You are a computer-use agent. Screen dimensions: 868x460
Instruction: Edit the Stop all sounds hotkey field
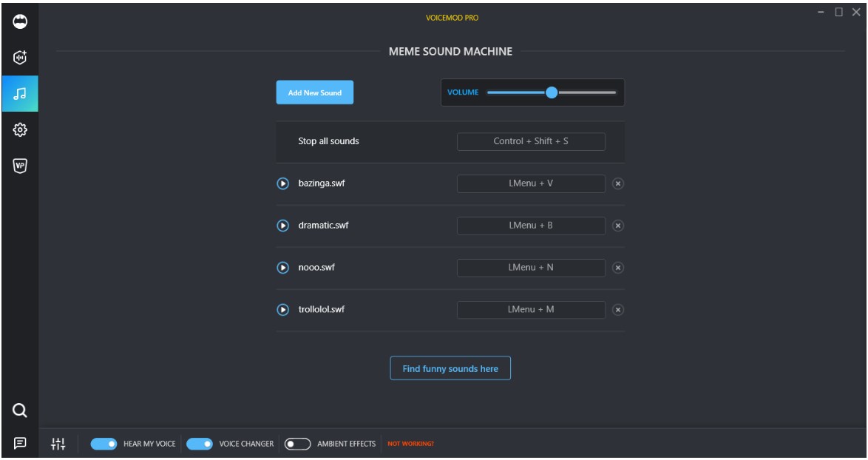(531, 141)
